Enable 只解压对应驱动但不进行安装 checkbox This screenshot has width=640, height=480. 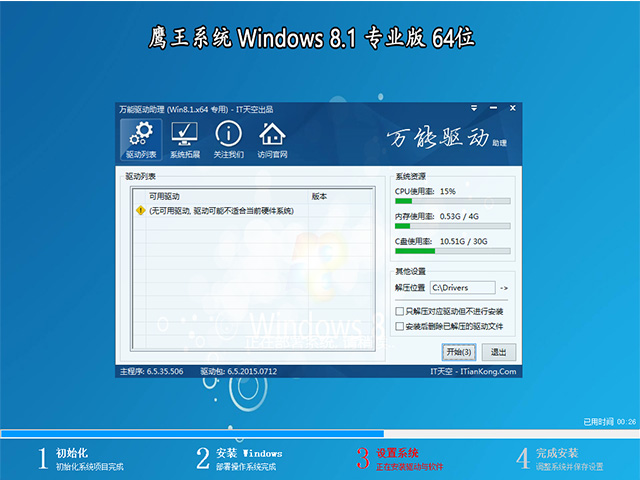(x=400, y=311)
